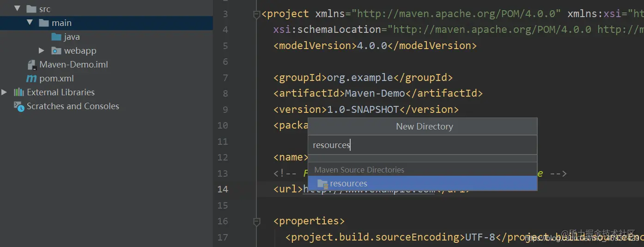
Task: Click the New Directory popup title
Action: [425, 126]
